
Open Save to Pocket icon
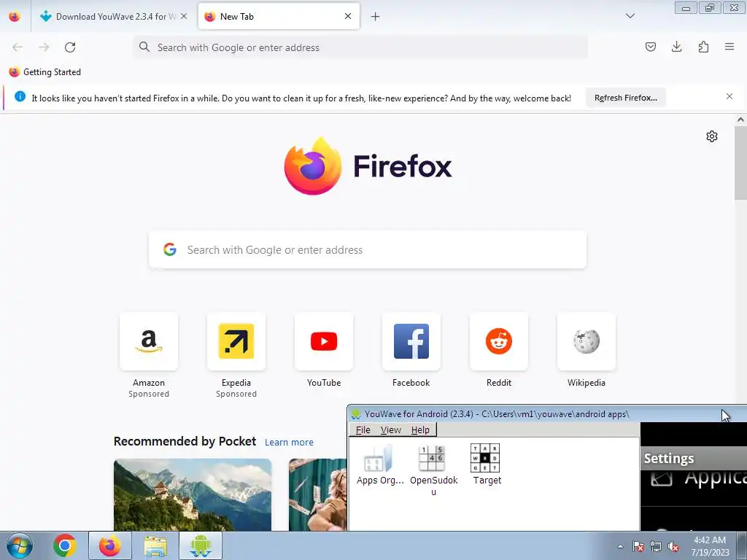650,47
